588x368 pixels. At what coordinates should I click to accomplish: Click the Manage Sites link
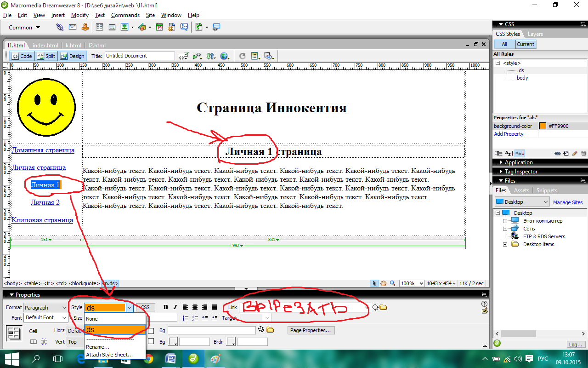pos(568,202)
